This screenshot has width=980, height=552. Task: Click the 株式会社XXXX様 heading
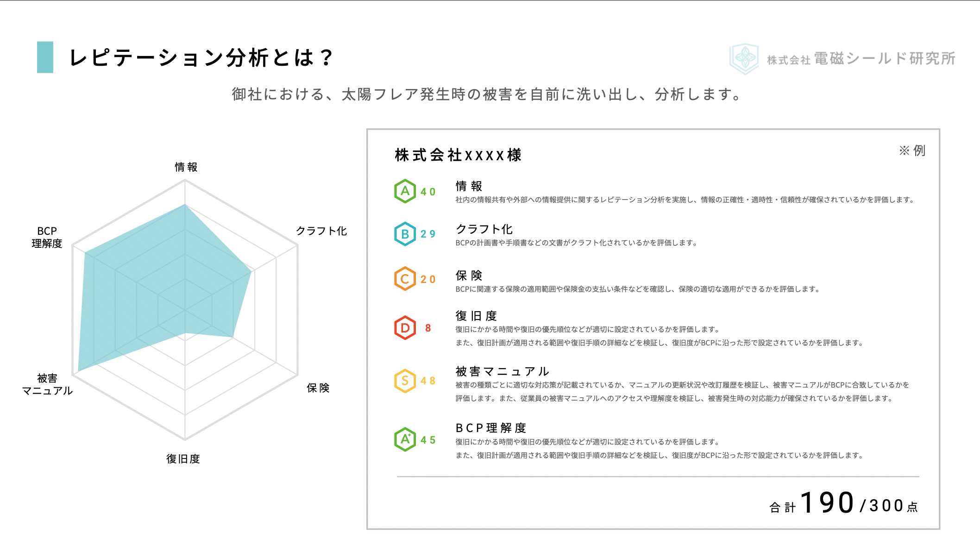click(x=458, y=155)
